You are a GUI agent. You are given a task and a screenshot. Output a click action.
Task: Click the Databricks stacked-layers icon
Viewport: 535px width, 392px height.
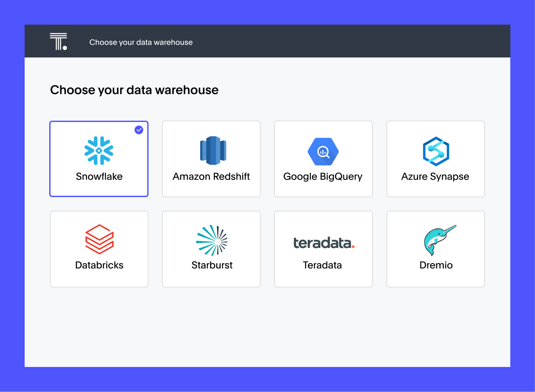pos(99,239)
